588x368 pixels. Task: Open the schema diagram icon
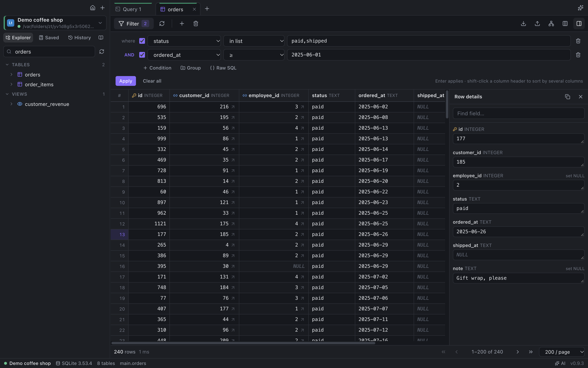tap(551, 24)
